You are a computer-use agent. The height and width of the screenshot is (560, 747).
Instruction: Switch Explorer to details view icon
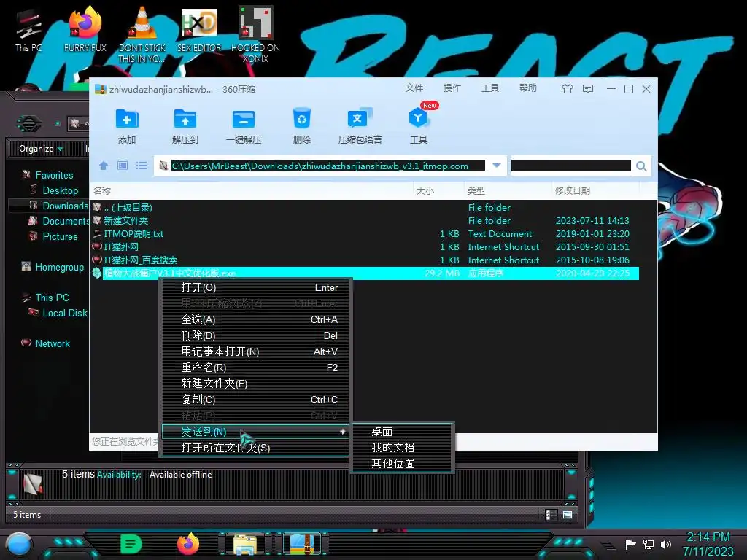click(551, 515)
